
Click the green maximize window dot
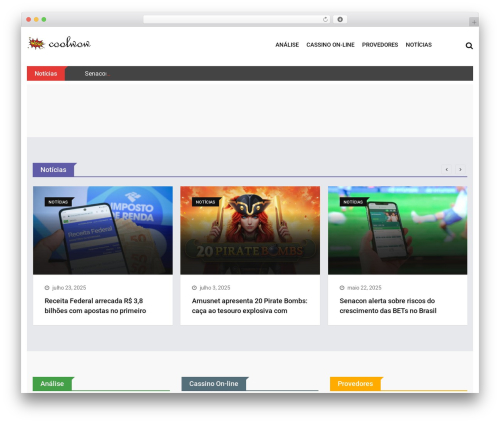click(x=44, y=19)
